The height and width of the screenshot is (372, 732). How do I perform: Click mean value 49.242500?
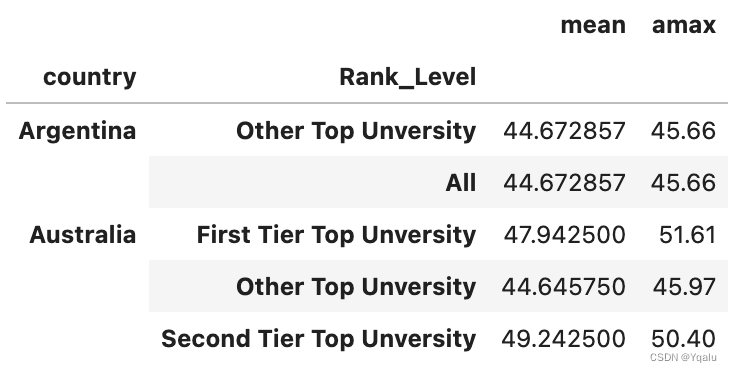pos(563,339)
